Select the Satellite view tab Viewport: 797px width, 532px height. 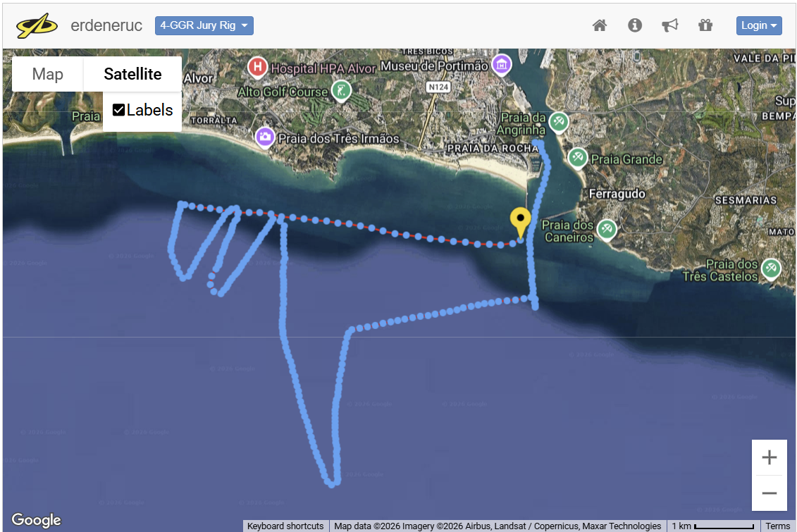coord(132,74)
